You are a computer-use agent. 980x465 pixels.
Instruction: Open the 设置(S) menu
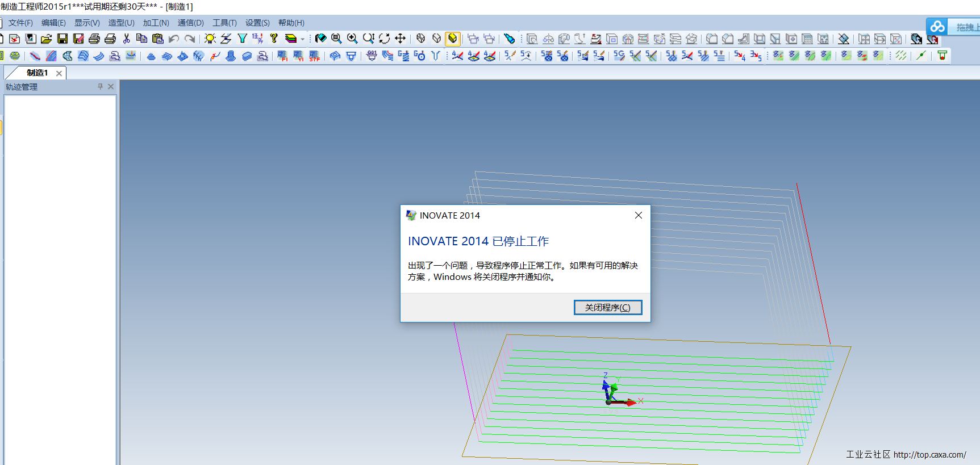[257, 23]
